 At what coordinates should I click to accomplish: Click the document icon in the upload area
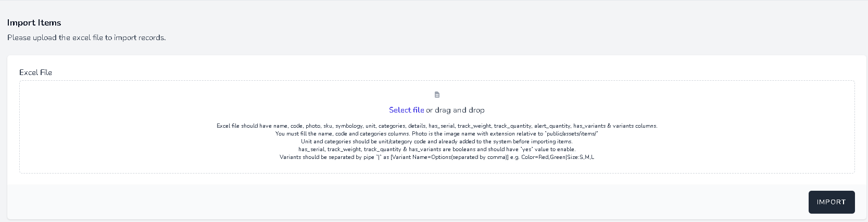click(437, 95)
